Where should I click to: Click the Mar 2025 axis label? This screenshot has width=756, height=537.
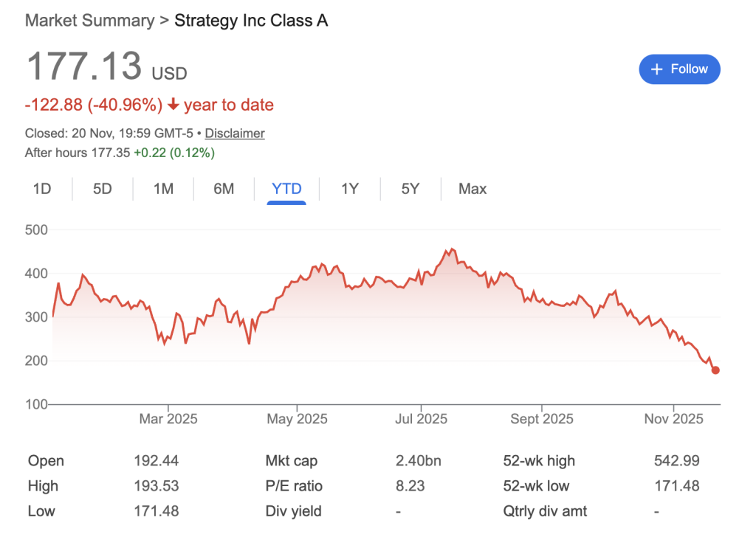coord(168,419)
